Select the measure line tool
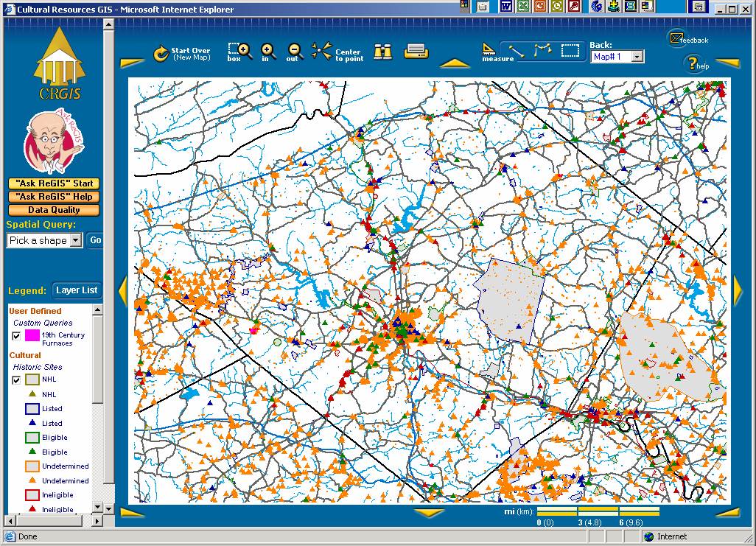The height and width of the screenshot is (546, 756). 517,52
